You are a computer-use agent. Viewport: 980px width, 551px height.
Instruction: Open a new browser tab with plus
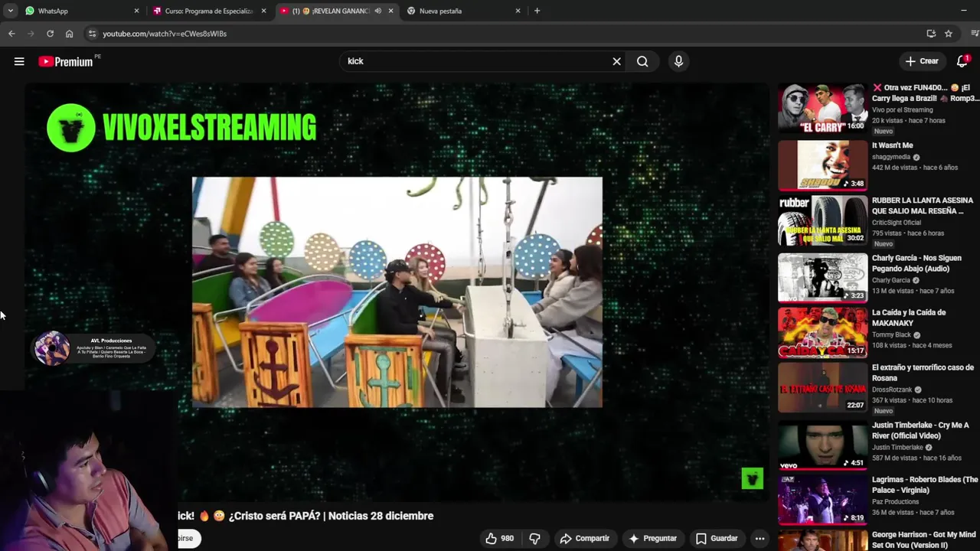point(537,11)
